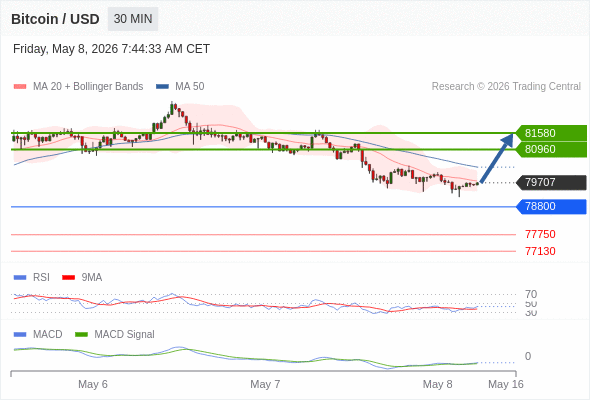Click the 79707 current price tag
The width and height of the screenshot is (590, 400).
[x=551, y=183]
